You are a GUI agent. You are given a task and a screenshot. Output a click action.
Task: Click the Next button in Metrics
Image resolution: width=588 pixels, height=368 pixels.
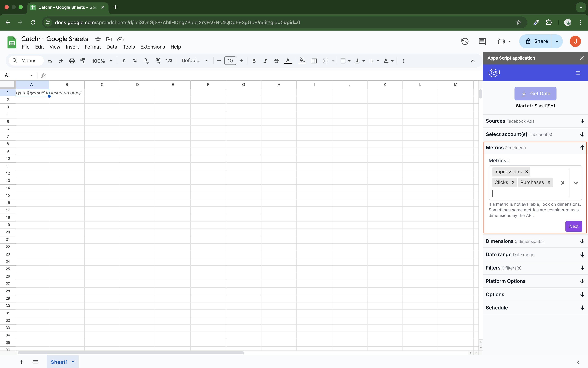click(x=574, y=226)
